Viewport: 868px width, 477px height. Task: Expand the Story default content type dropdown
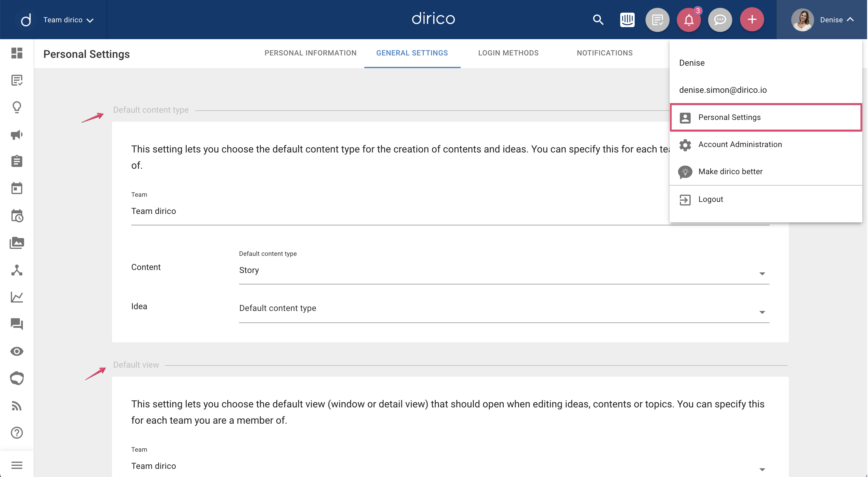(x=504, y=270)
